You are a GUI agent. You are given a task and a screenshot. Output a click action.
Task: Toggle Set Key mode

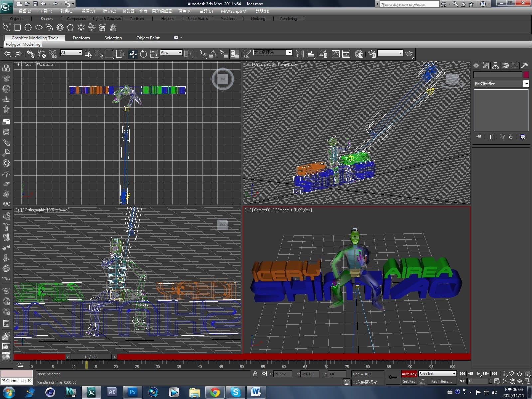[x=409, y=381]
